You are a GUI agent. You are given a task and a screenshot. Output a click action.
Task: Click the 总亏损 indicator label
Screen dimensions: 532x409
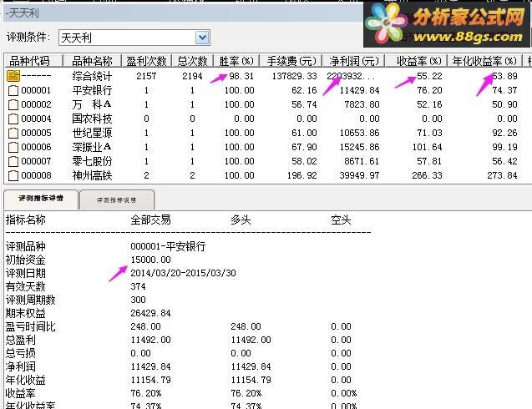point(20,353)
